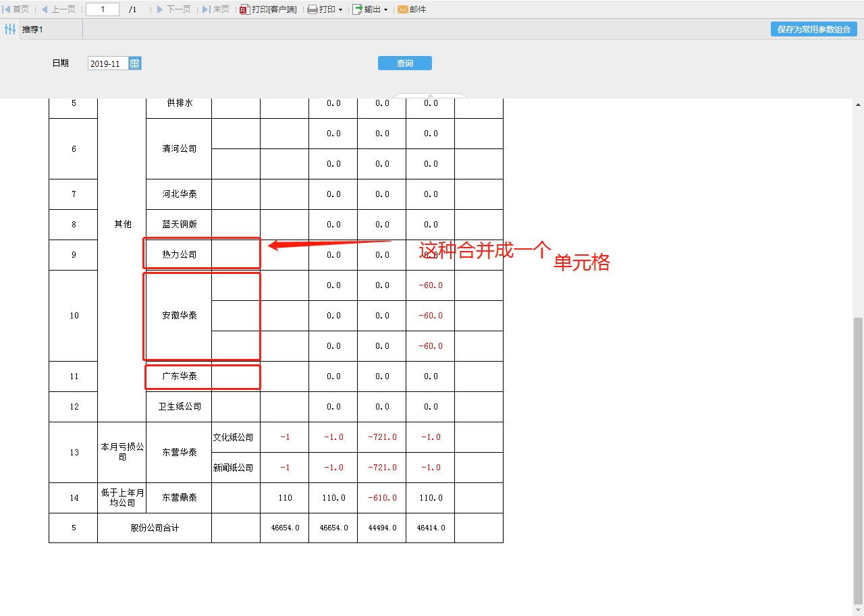Click the 110 value in 东营鼎泰 row

point(285,498)
